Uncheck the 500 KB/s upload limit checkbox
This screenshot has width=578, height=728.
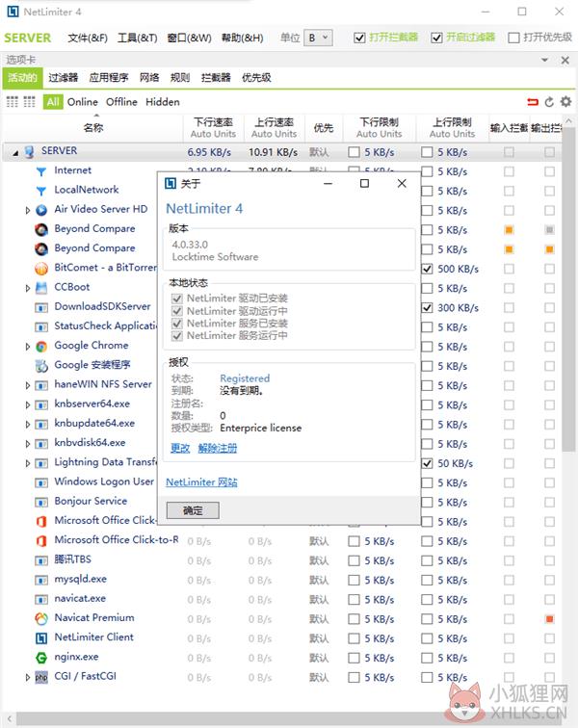pos(427,269)
